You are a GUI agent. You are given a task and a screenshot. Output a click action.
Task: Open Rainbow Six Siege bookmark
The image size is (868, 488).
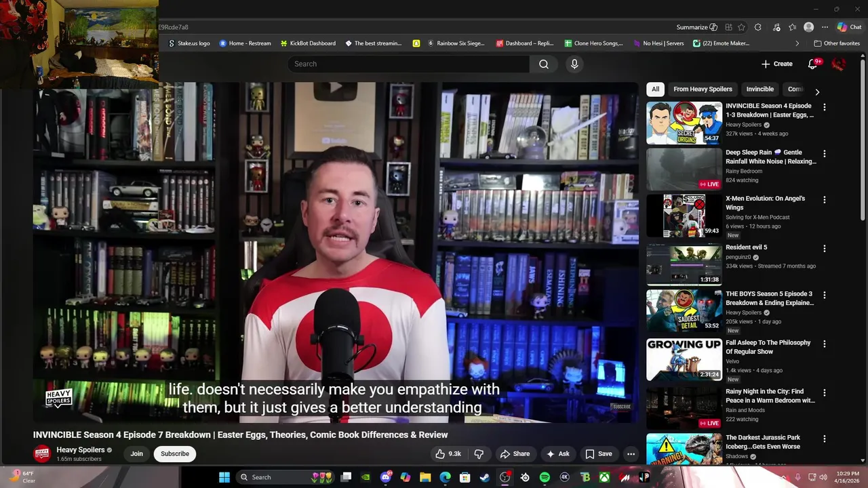[456, 43]
